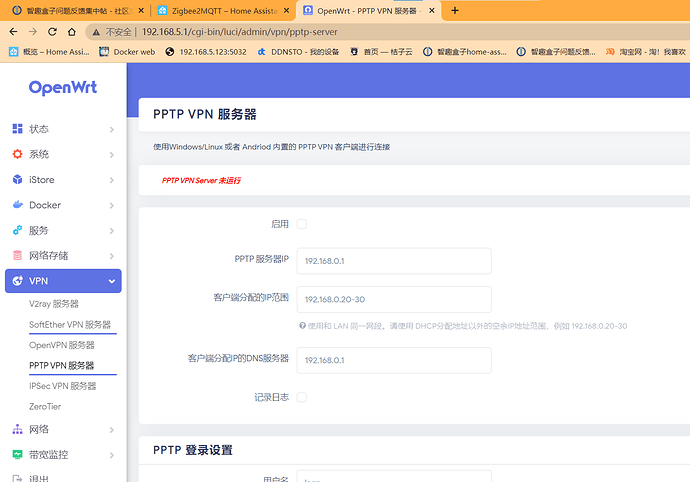Click the OpenWrt logo
This screenshot has height=482, width=690.
pyautogui.click(x=63, y=87)
